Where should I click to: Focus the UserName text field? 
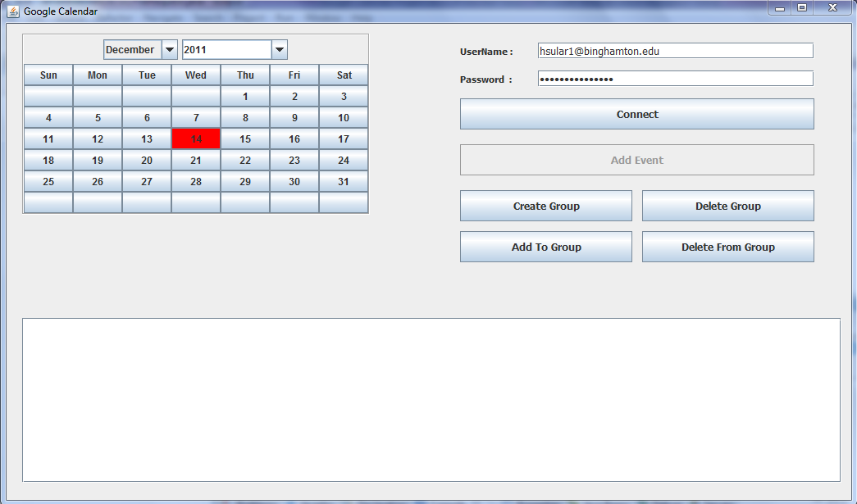pos(675,51)
